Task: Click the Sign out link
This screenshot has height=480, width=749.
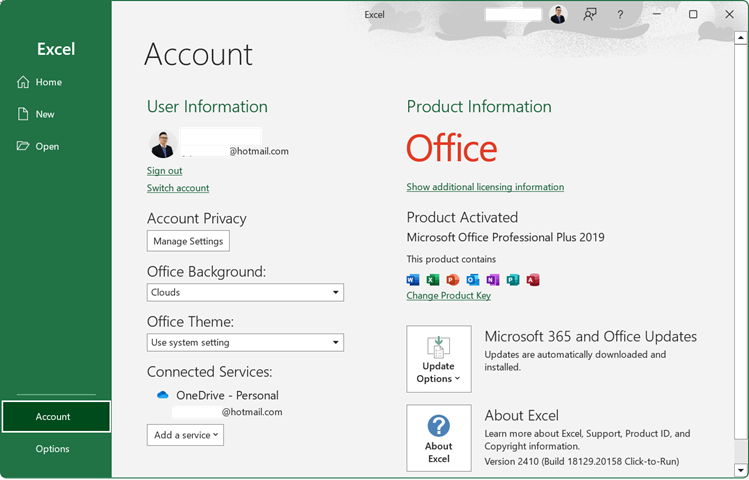Action: pos(164,171)
